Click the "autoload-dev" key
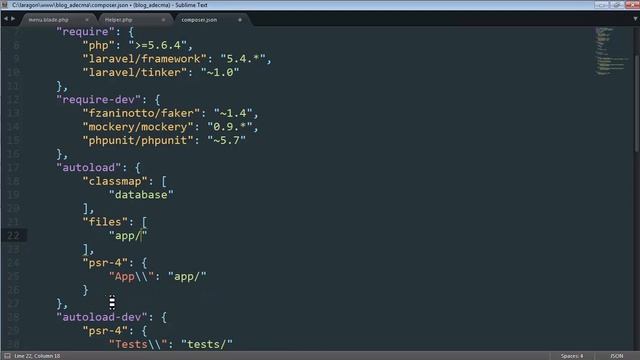The height and width of the screenshot is (360, 640). click(x=102, y=317)
